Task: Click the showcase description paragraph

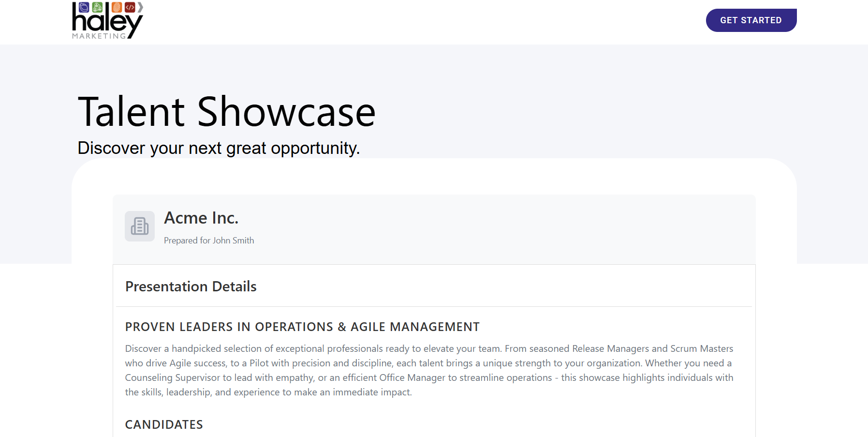Action: 429,370
